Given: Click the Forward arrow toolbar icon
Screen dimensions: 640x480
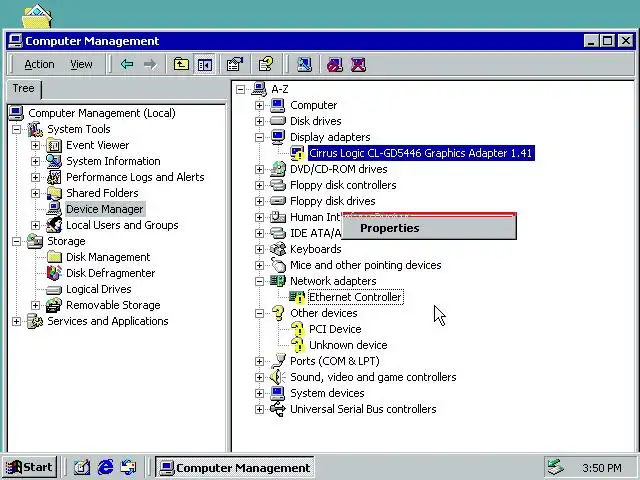Looking at the screenshot, I should click(x=150, y=64).
